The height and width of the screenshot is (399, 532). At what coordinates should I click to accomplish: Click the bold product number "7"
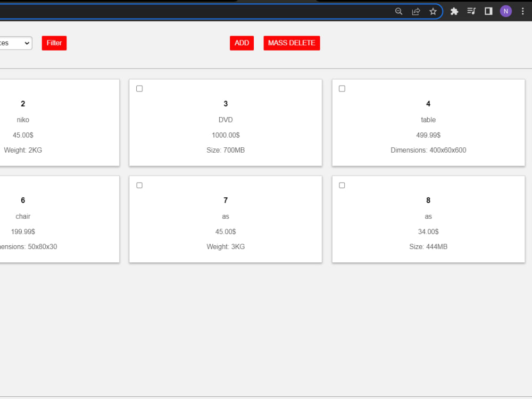[226, 200]
